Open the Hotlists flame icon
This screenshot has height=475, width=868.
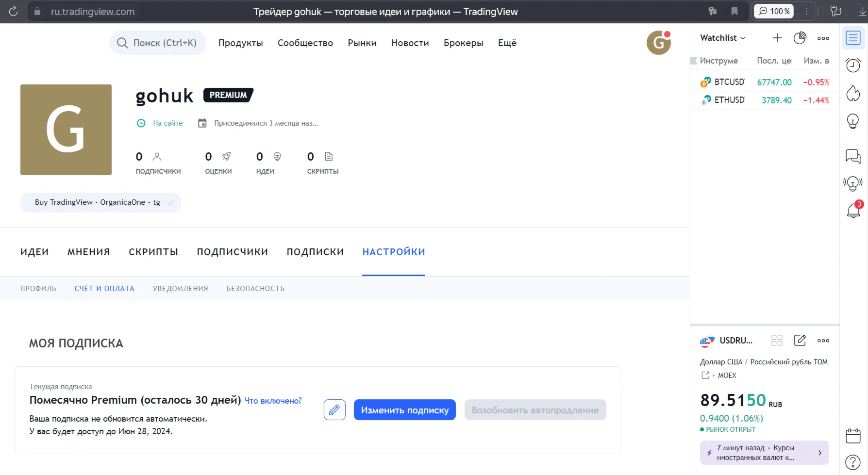click(853, 93)
